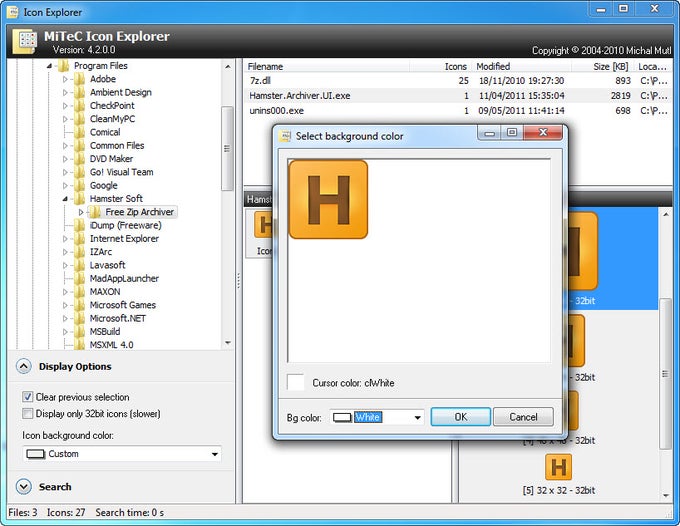The height and width of the screenshot is (526, 680).
Task: Close the Select background color dialog
Action: click(x=543, y=132)
